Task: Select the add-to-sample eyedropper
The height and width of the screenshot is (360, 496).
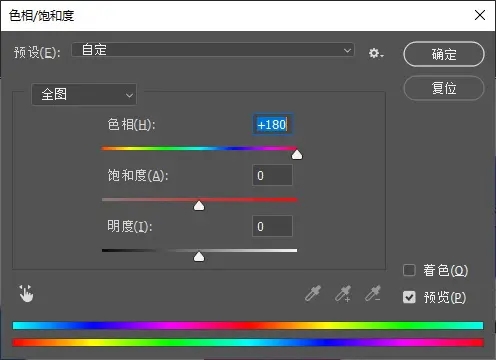Action: point(343,293)
